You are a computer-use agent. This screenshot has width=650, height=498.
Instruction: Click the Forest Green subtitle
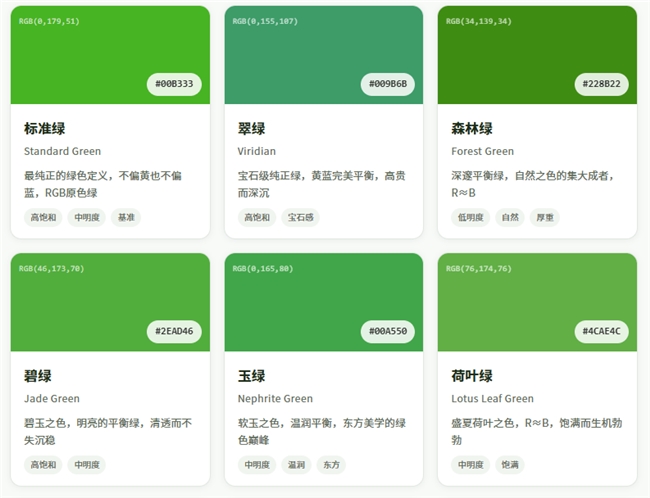[x=483, y=151]
